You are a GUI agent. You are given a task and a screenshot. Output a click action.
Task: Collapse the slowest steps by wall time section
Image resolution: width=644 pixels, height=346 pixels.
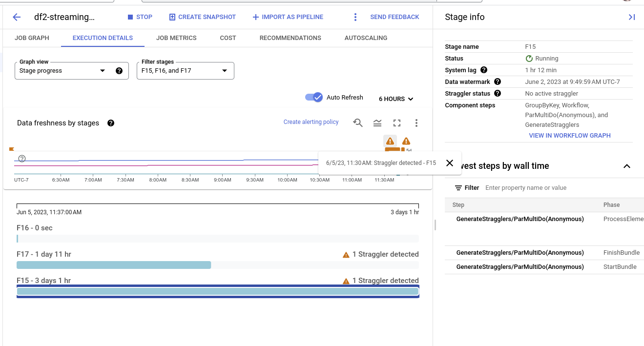[626, 166]
